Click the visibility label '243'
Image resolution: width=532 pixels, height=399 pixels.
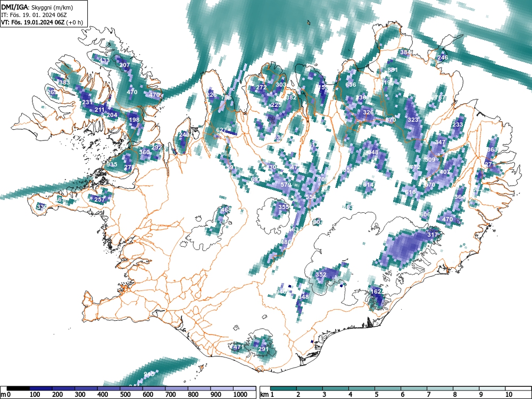click(x=184, y=135)
